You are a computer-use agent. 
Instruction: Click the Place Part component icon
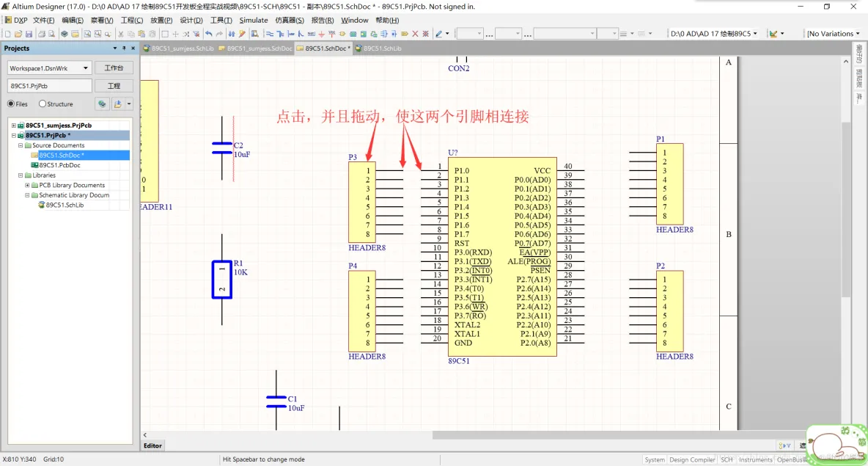tap(342, 34)
